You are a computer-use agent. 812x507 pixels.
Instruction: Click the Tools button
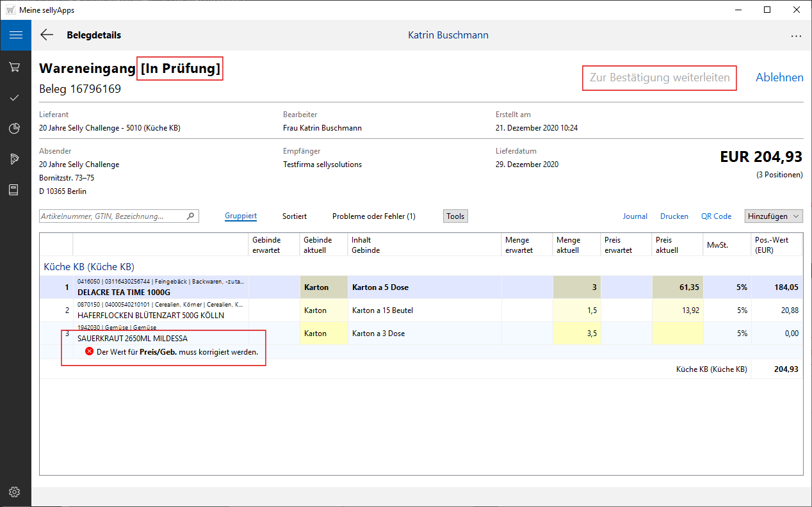455,216
